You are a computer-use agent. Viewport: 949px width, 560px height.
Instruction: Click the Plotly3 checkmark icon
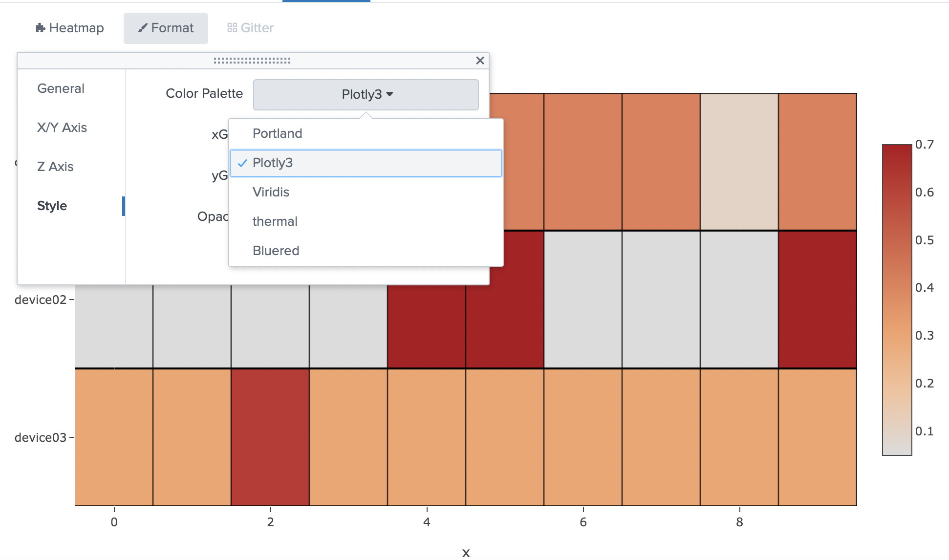click(x=242, y=163)
